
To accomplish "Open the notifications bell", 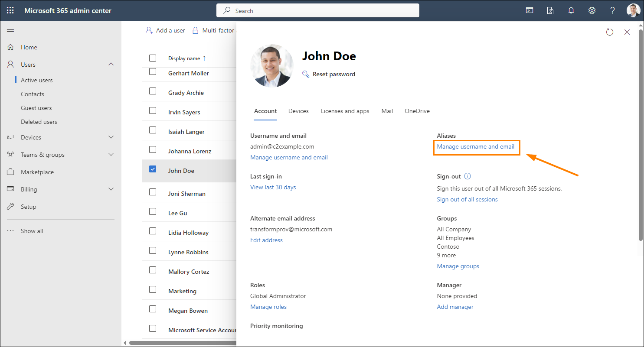I will point(571,10).
